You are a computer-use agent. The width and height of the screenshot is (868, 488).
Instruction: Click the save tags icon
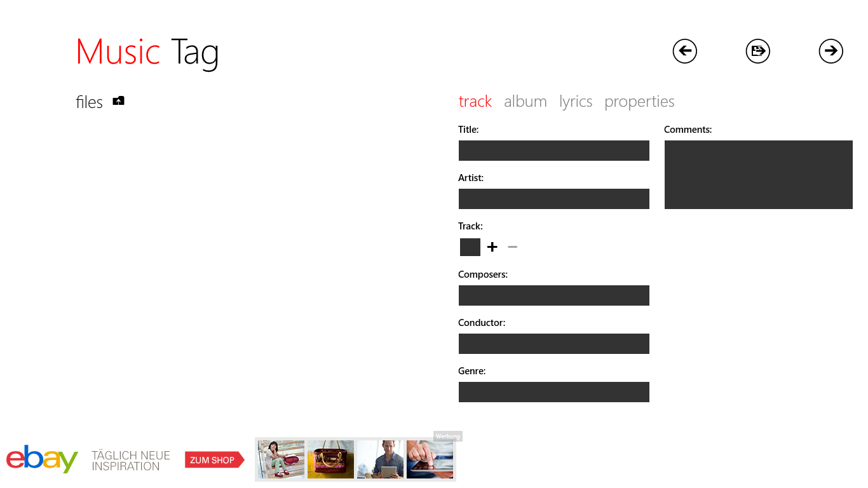coord(757,51)
